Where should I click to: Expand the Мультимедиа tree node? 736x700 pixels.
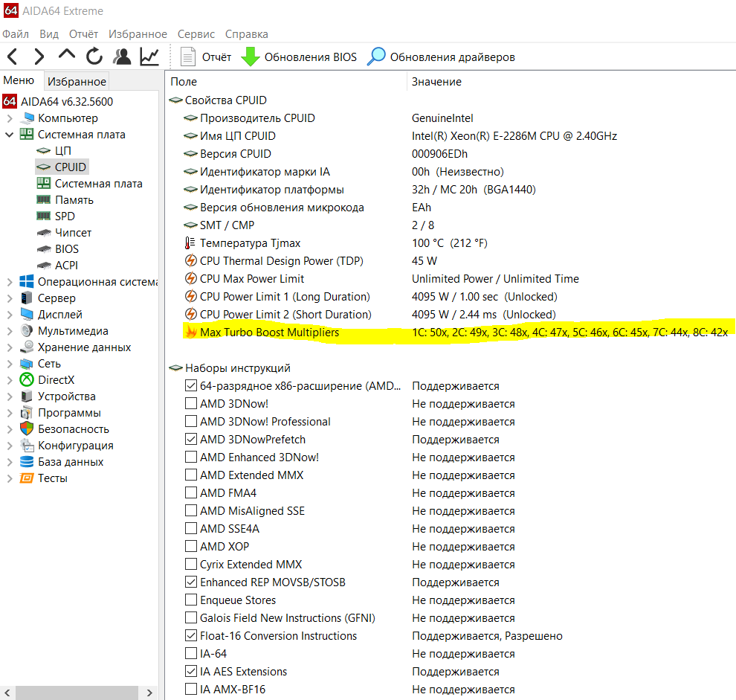click(x=10, y=331)
